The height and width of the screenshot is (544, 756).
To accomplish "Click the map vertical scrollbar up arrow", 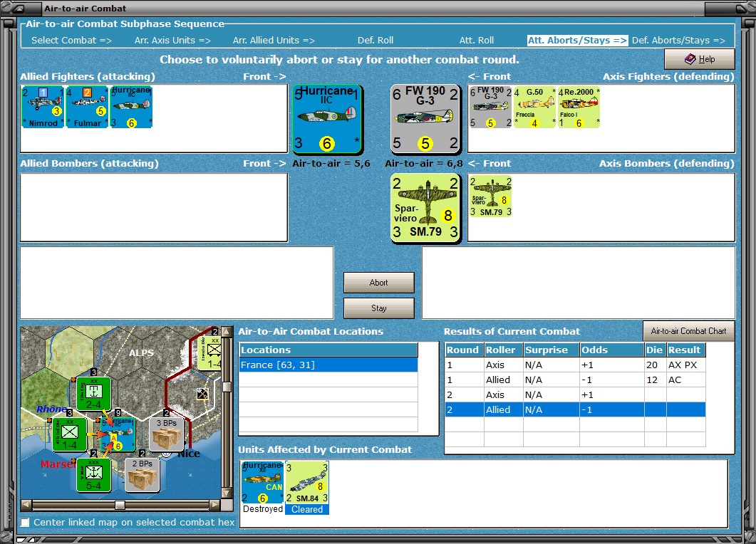I will (226, 332).
